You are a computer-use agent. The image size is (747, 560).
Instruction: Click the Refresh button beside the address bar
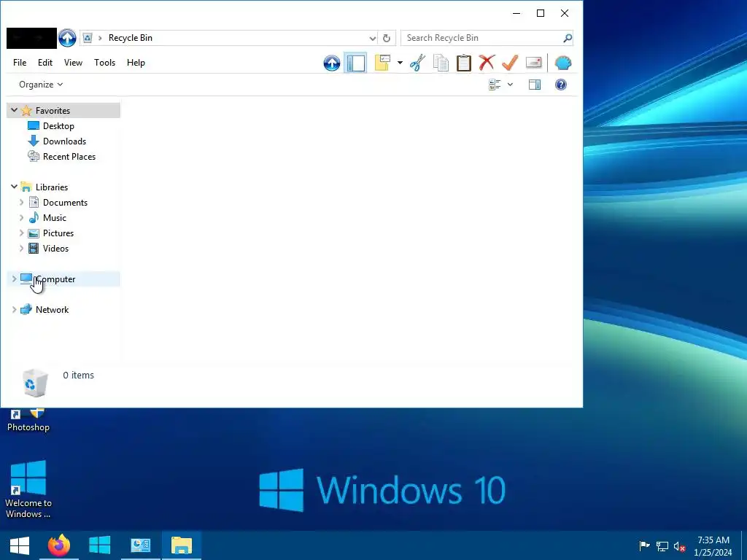(387, 38)
